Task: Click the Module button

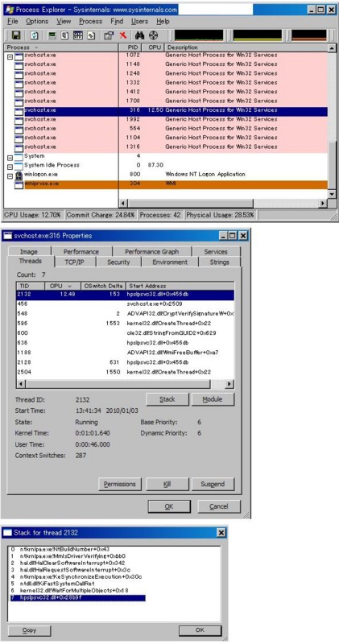Action: 213,399
